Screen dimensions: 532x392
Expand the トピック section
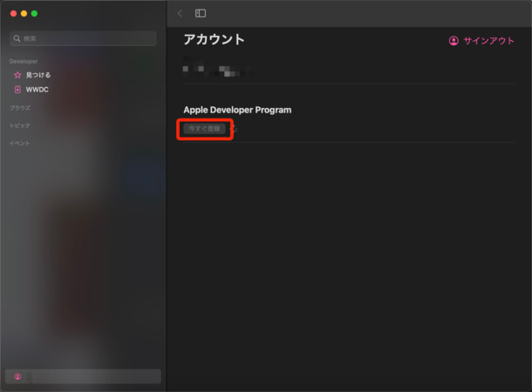point(20,125)
